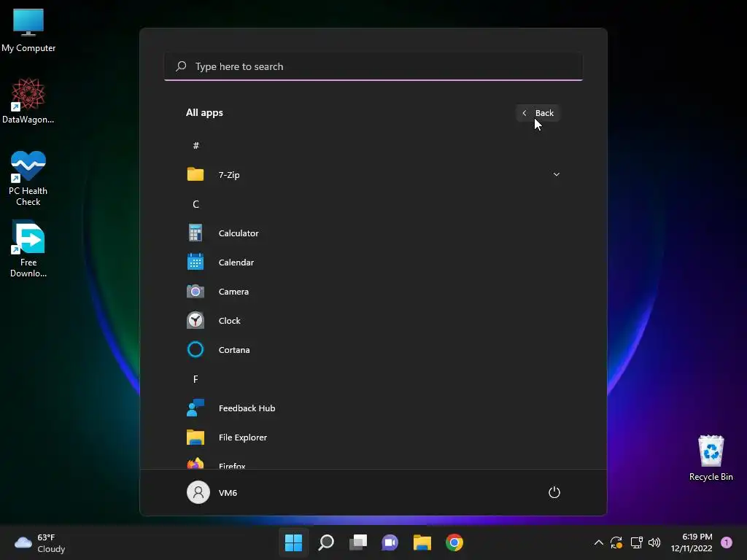Viewport: 747px width, 560px height.
Task: Click the 'Cortana' label in app list
Action: coord(234,350)
